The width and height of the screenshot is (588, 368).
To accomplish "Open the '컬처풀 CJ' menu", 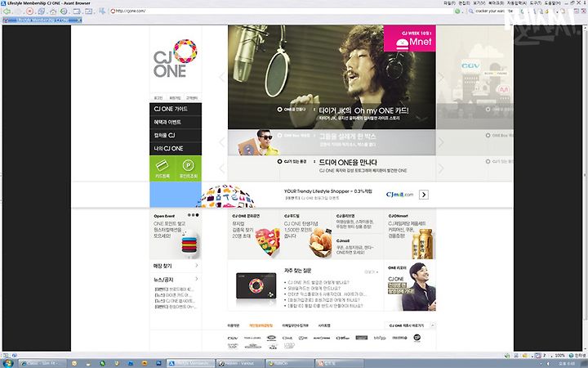I will [176, 135].
